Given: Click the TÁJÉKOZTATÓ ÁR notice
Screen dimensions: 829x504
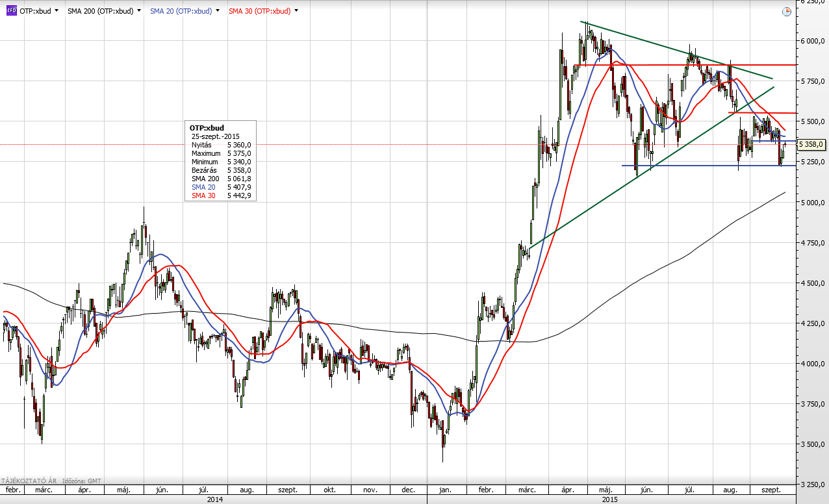Looking at the screenshot, I should 29,480.
